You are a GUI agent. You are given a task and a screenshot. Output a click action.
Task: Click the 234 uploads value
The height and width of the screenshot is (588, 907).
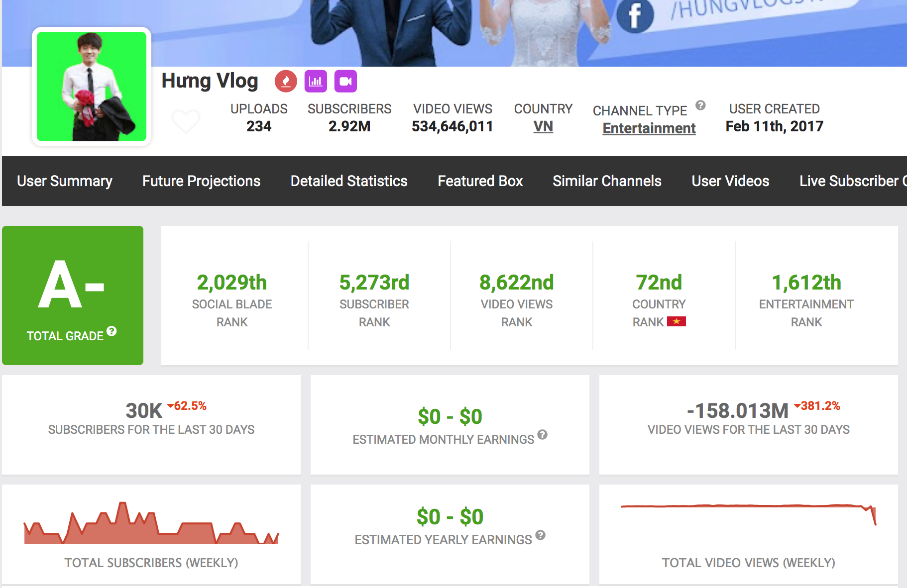pos(259,126)
